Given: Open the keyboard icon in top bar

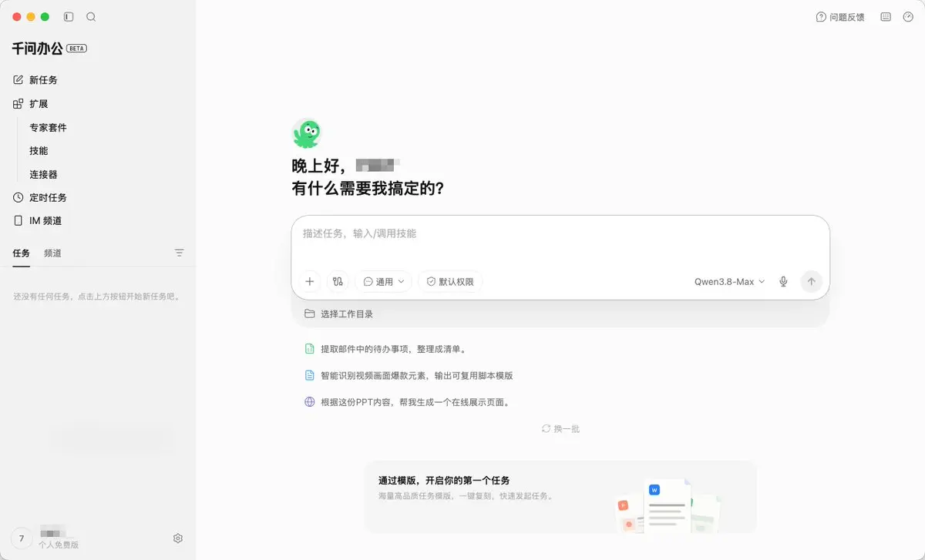Looking at the screenshot, I should coord(886,17).
